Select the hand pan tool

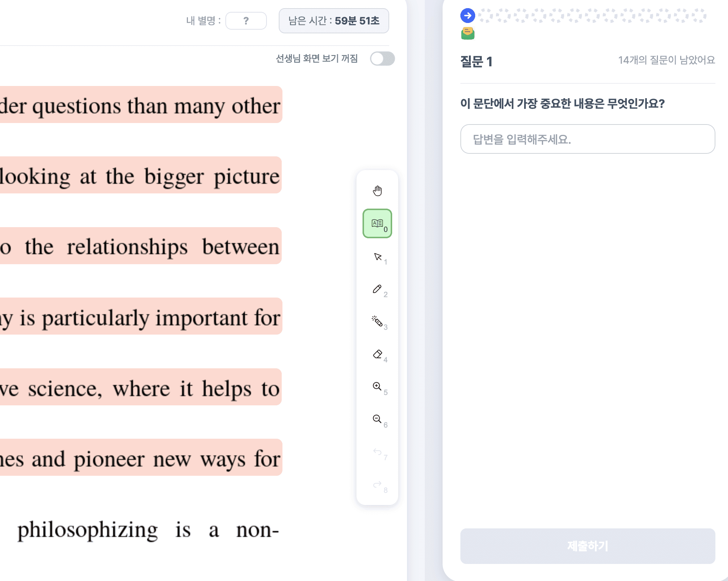point(377,191)
